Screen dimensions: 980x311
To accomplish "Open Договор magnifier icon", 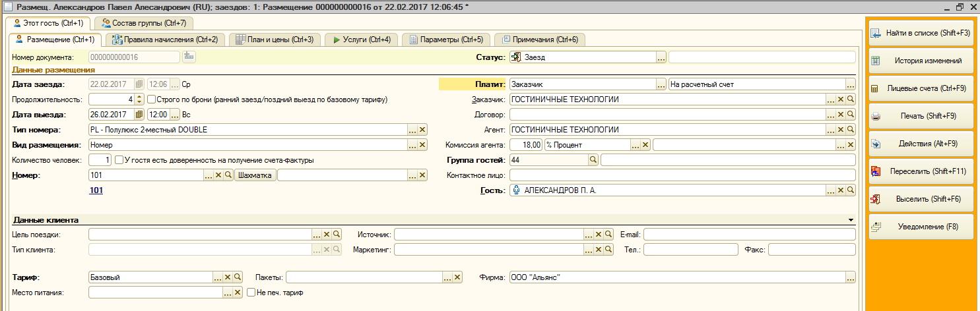I will click(x=851, y=115).
